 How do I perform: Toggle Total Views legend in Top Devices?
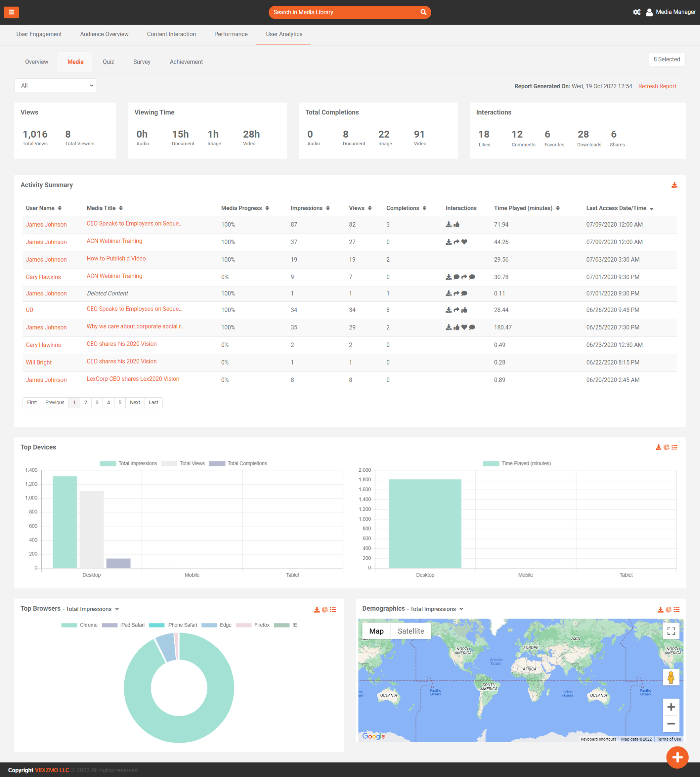[183, 463]
